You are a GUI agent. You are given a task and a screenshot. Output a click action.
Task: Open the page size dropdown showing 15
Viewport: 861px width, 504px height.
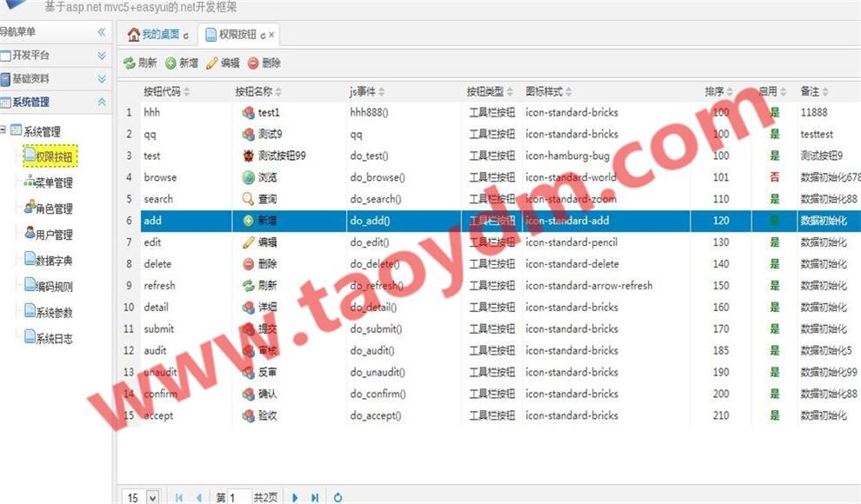153,498
